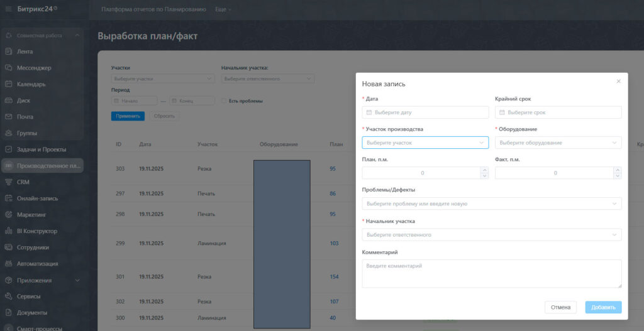Open the Еще menu in top bar
Screen dimensions: 644x331
(223, 10)
